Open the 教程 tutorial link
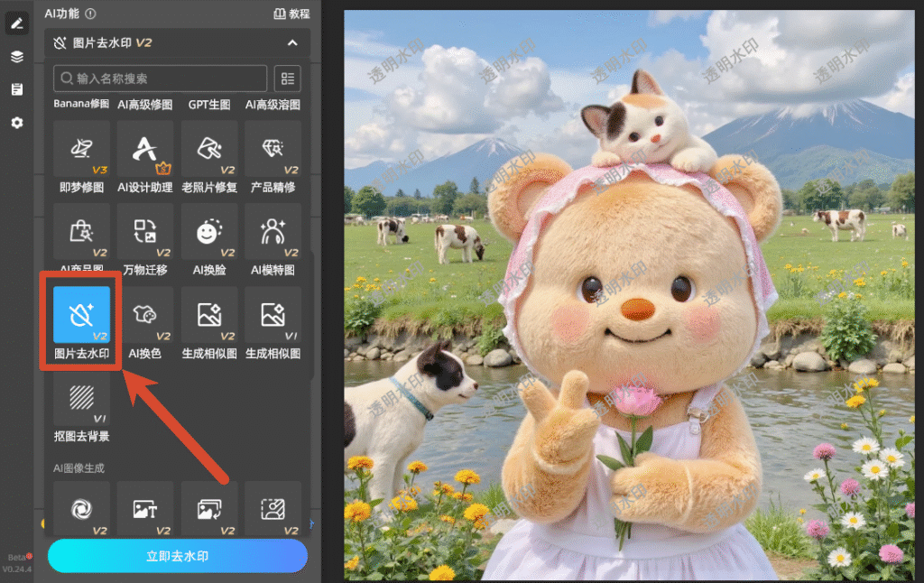924x583 pixels. point(291,14)
